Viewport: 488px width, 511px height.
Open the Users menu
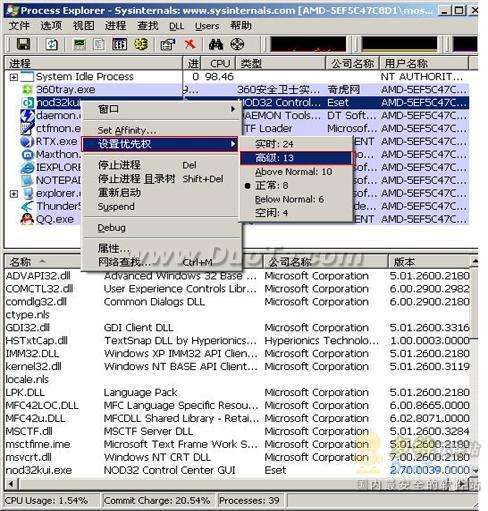pyautogui.click(x=207, y=26)
